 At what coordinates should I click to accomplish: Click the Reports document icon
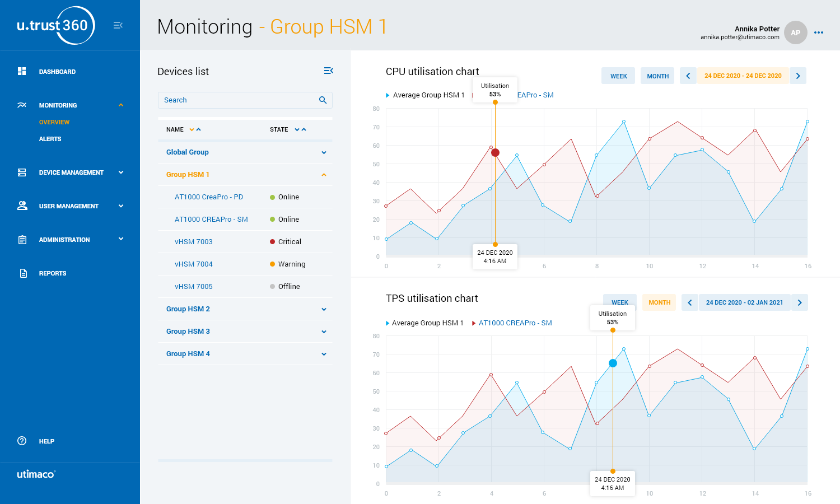point(23,273)
